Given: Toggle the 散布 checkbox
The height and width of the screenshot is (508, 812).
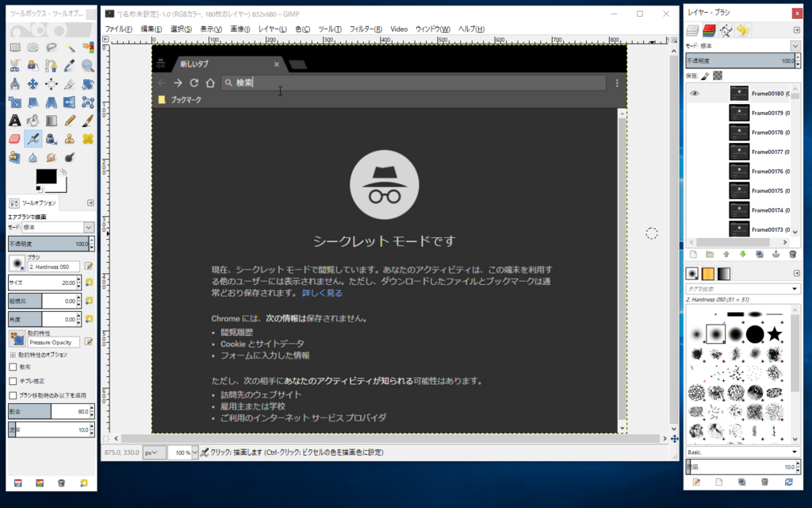Looking at the screenshot, I should click(x=13, y=367).
